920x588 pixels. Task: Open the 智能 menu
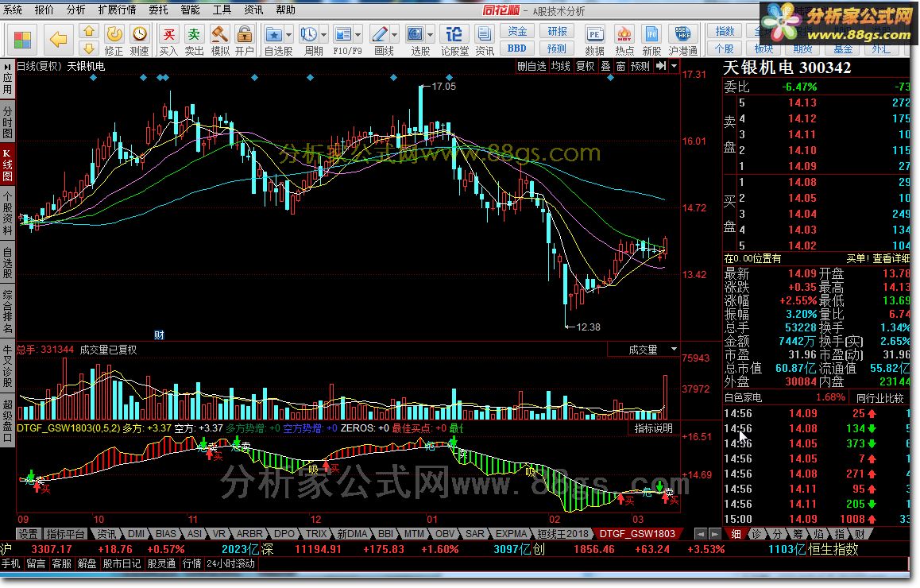(x=190, y=10)
